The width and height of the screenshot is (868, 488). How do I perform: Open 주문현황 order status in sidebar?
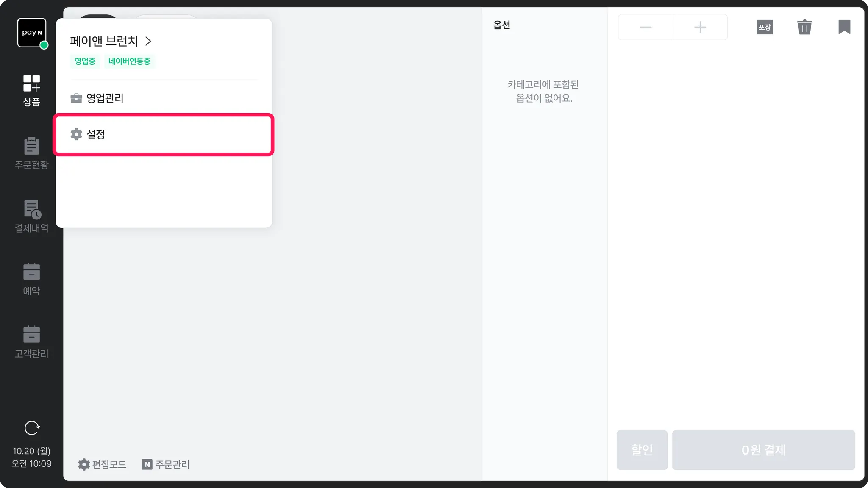coord(31,153)
